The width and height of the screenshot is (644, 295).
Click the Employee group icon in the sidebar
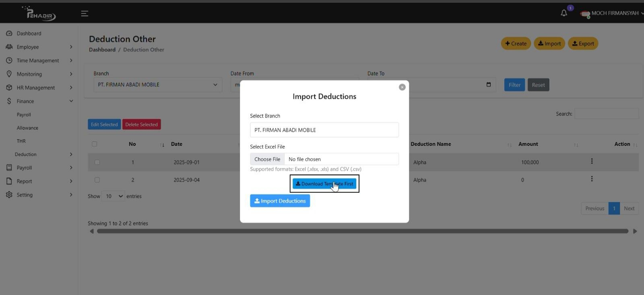point(9,47)
